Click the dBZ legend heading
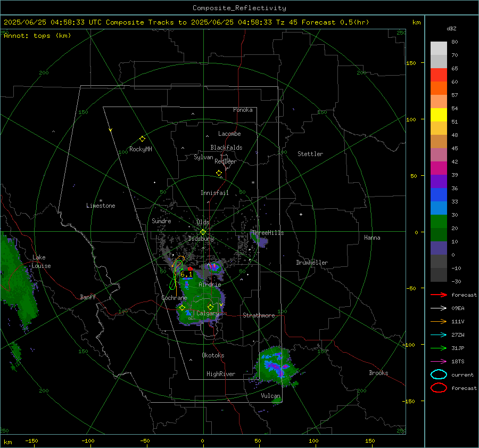479x448 pixels. (451, 28)
